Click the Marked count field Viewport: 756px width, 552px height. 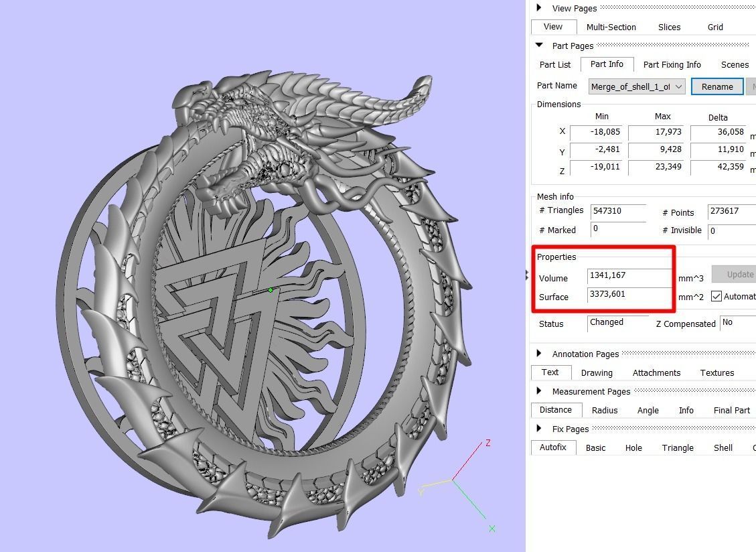(x=618, y=229)
